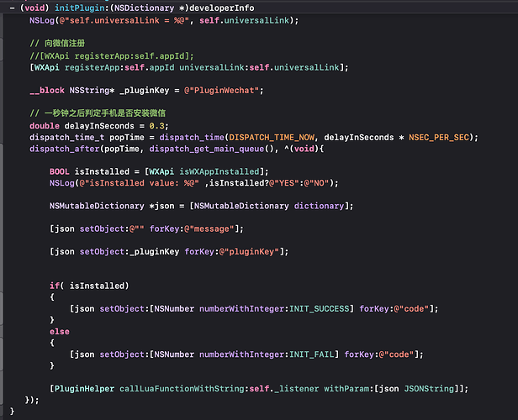518x420 pixels.
Task: Click the dispatch_after function name
Action: [65, 149]
